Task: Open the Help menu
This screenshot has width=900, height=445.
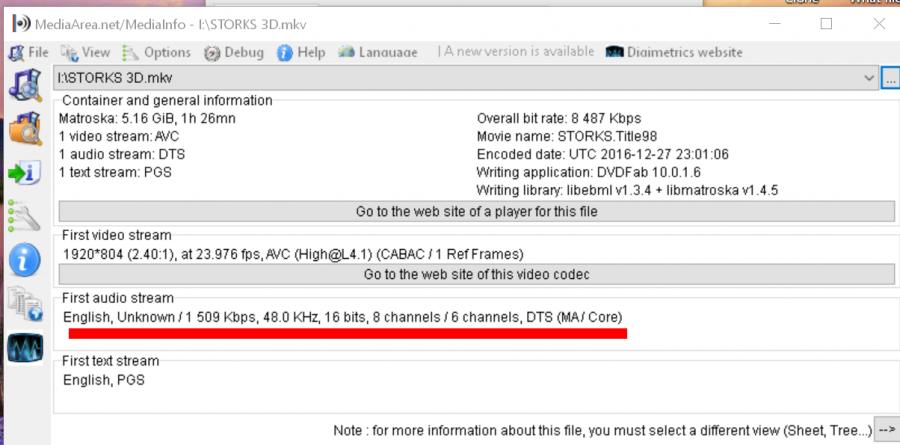Action: click(x=301, y=53)
